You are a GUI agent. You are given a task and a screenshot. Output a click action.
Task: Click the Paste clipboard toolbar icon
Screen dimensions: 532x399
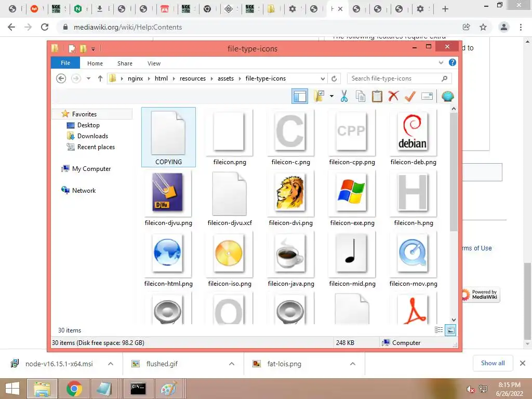[x=377, y=96]
